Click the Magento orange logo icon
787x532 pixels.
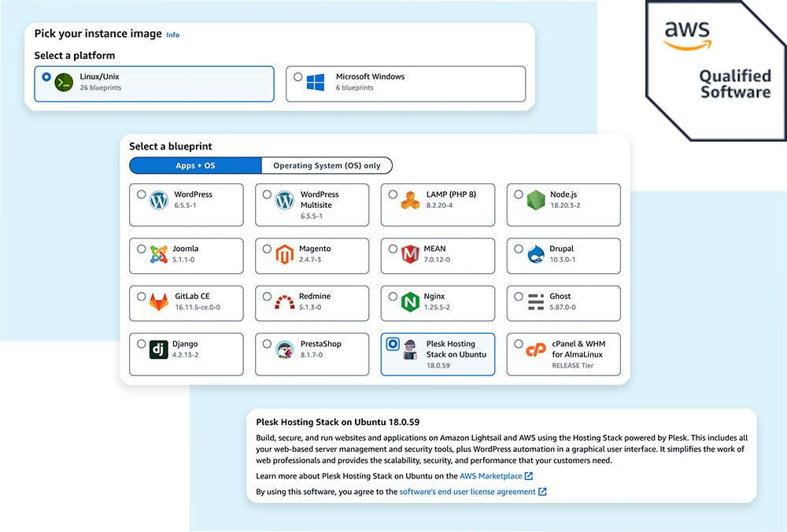click(285, 254)
